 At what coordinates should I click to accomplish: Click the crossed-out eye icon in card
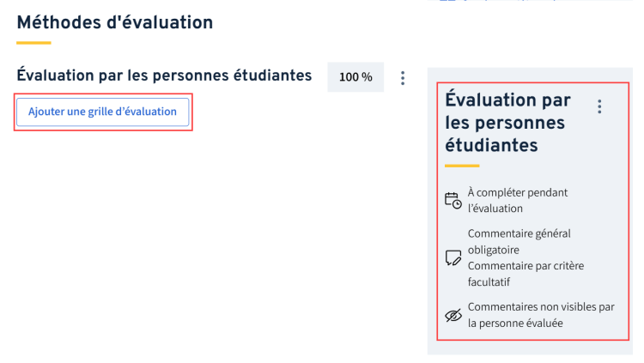point(453,315)
